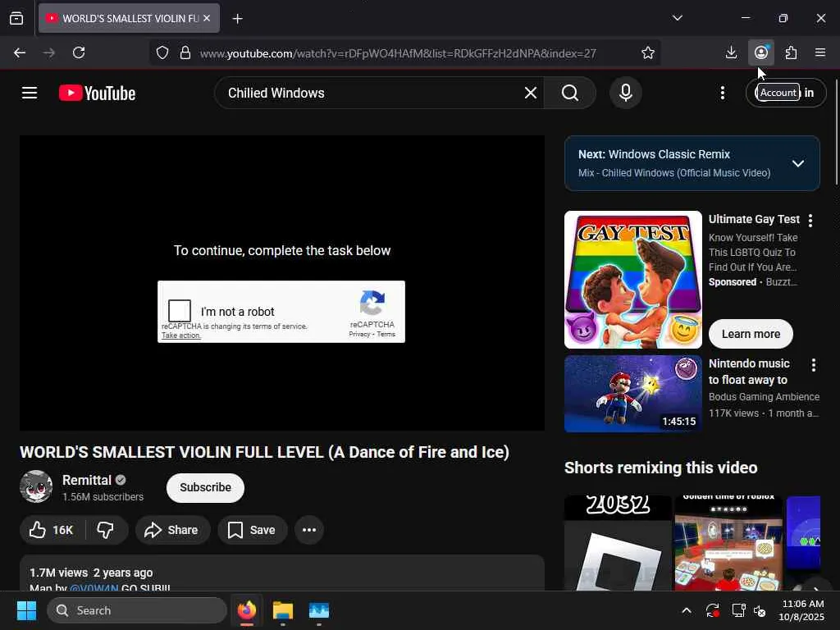Open reCAPTCHA Privacy link

click(x=359, y=335)
